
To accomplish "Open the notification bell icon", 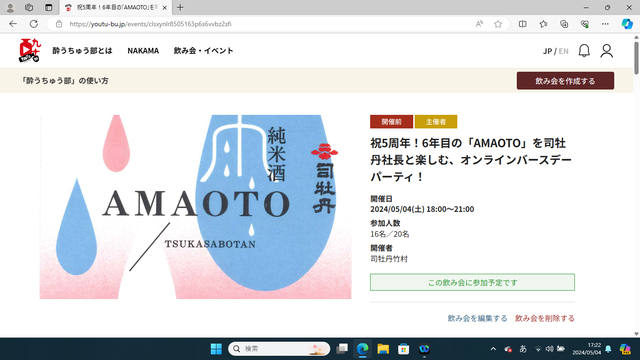I will [x=584, y=51].
